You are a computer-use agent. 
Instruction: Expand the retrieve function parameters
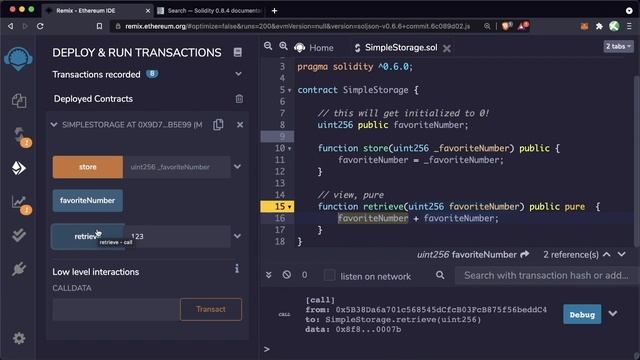[x=238, y=236]
